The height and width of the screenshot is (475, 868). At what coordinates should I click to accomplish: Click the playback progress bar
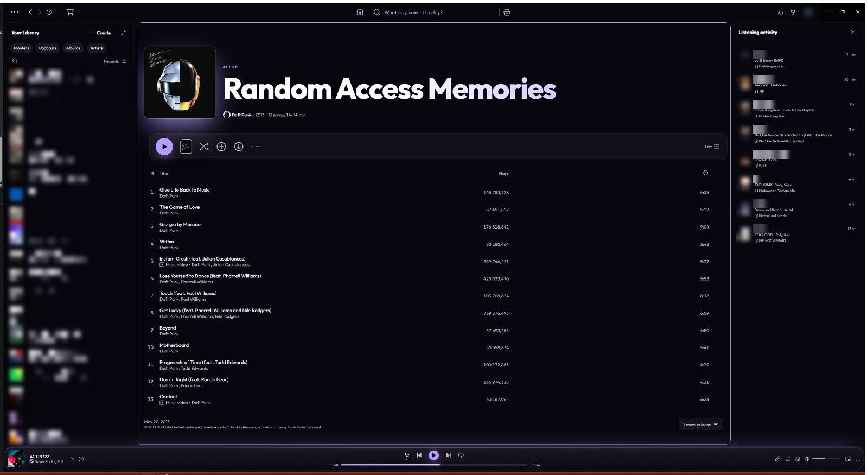434,465
